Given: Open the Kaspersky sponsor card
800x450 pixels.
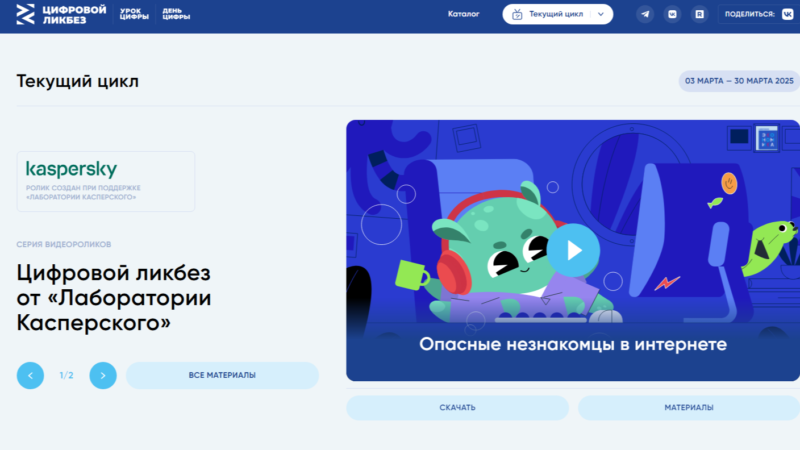Looking at the screenshot, I should point(106,181).
